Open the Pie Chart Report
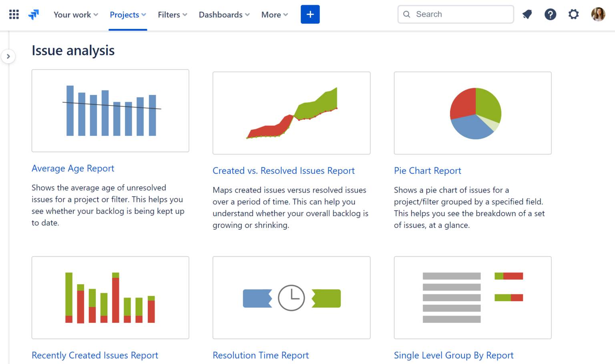Viewport: 615px width, 364px height. click(427, 170)
